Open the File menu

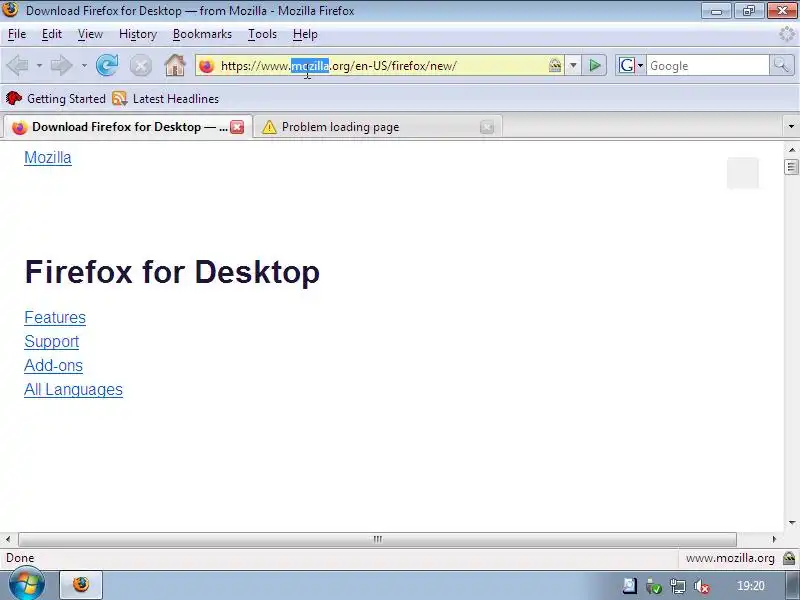17,34
